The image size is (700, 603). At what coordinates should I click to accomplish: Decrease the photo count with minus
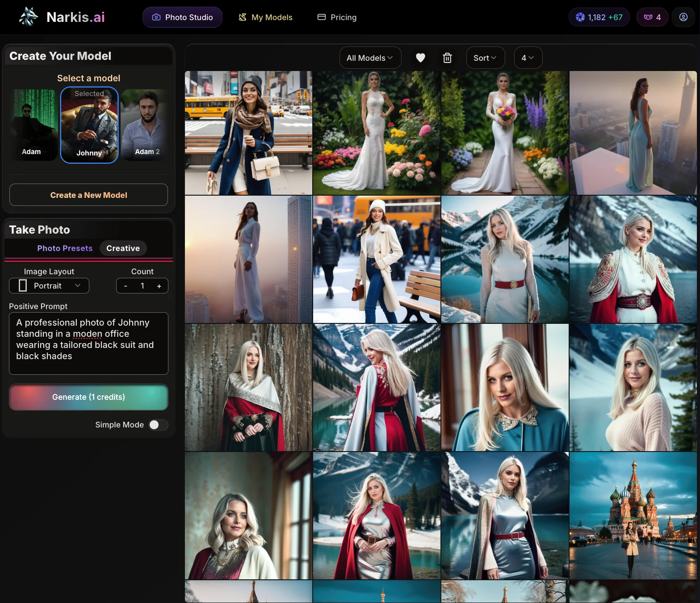(126, 286)
